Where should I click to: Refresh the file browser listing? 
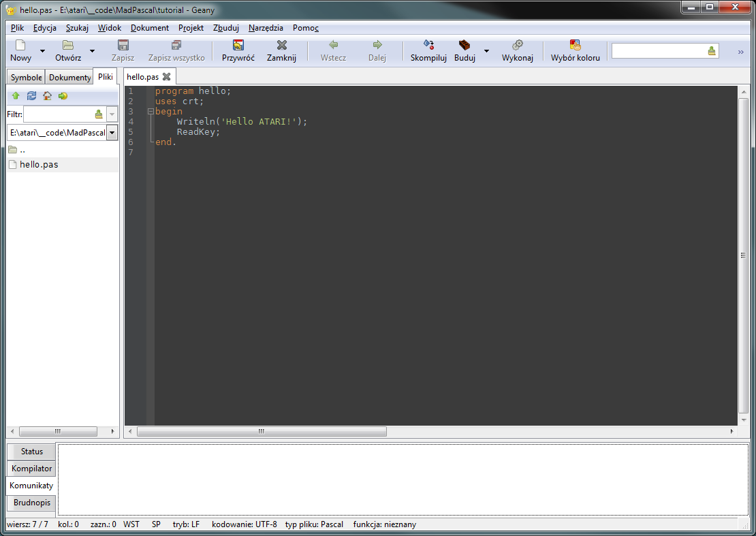click(31, 96)
